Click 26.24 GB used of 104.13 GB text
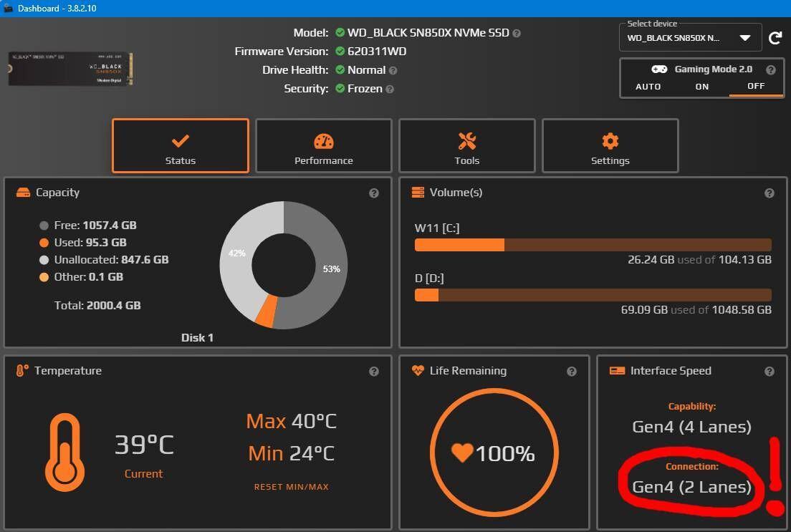Screen dimensions: 791x532 pyautogui.click(x=700, y=260)
